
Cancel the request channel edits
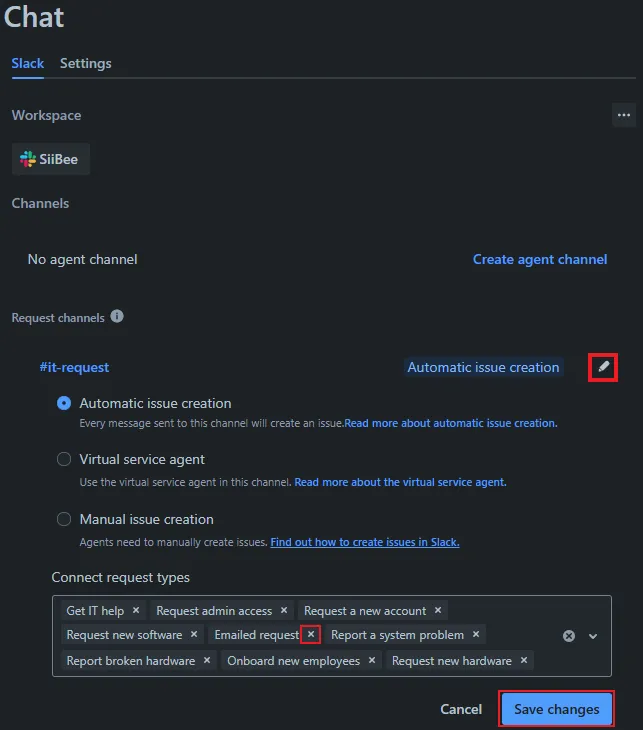click(461, 709)
